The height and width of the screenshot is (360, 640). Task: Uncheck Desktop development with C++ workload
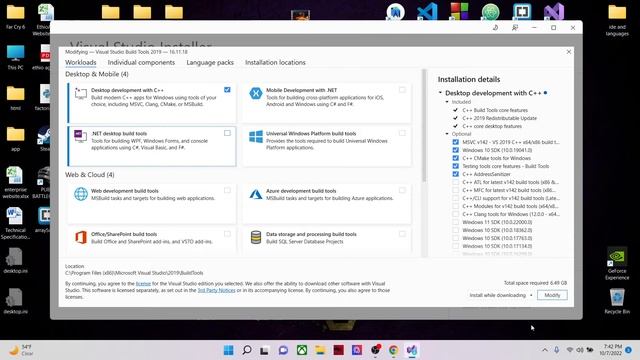click(x=227, y=90)
